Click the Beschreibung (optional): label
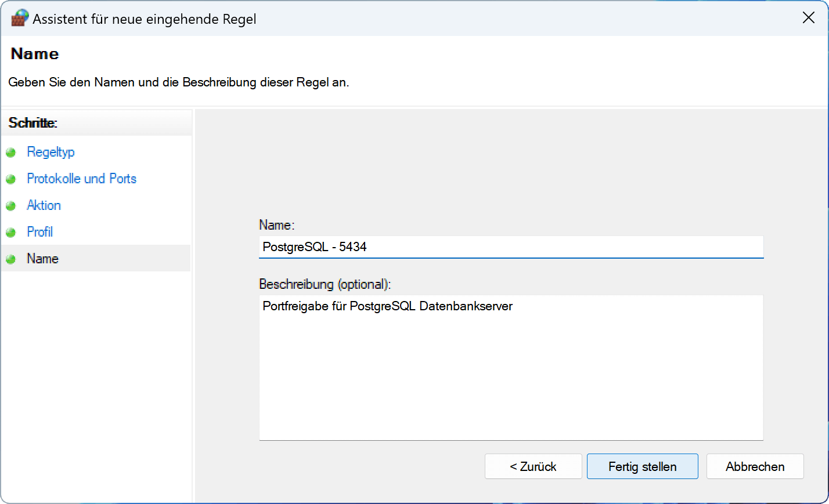Viewport: 829px width, 504px height. (x=325, y=284)
